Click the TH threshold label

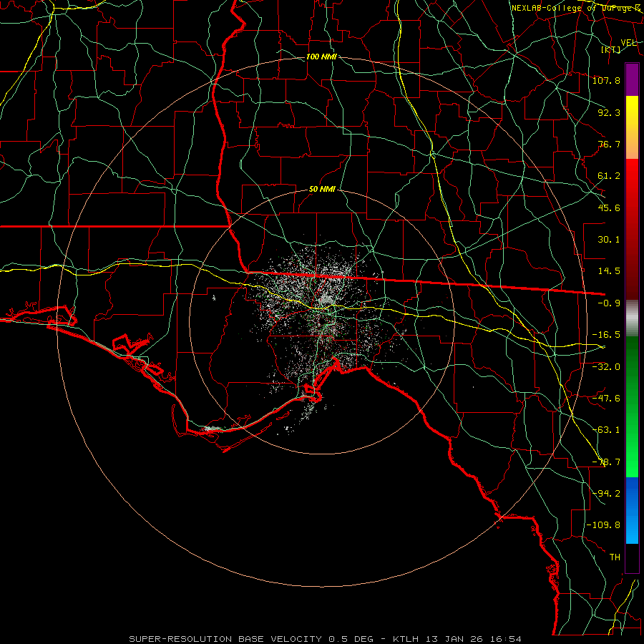[615, 557]
